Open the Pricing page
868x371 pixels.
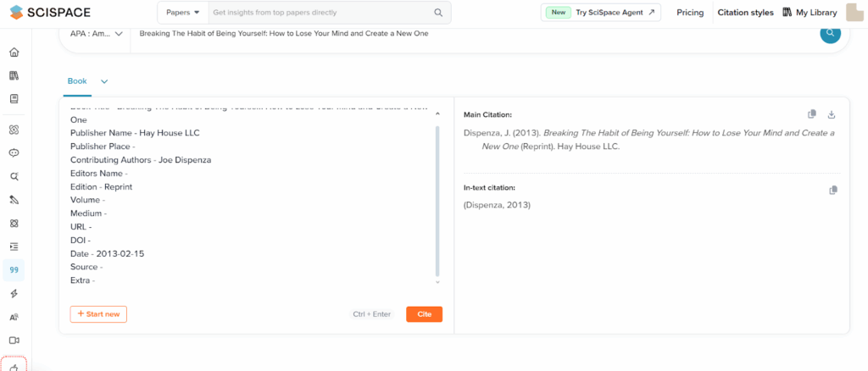pos(690,12)
